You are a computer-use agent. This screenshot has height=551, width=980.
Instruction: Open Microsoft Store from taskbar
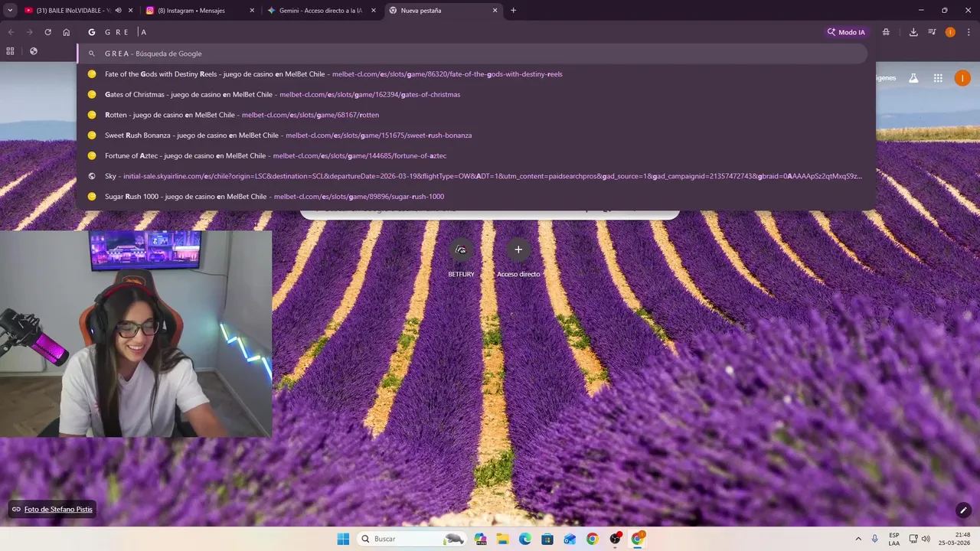(547, 539)
